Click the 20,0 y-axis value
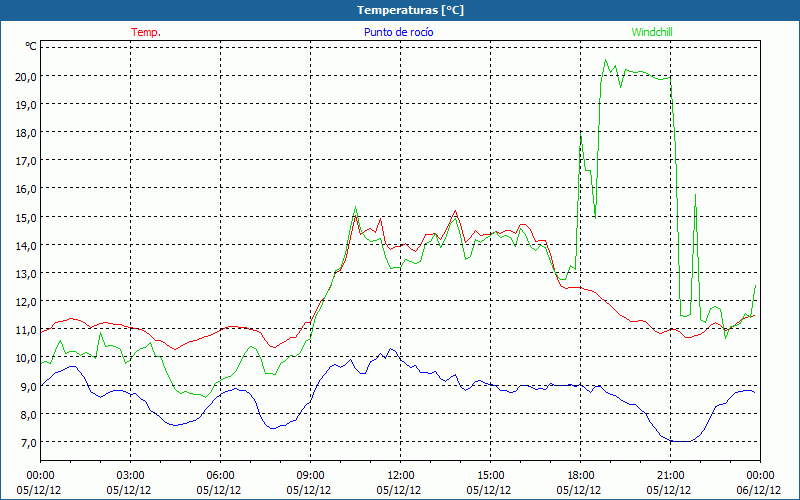 (27, 77)
